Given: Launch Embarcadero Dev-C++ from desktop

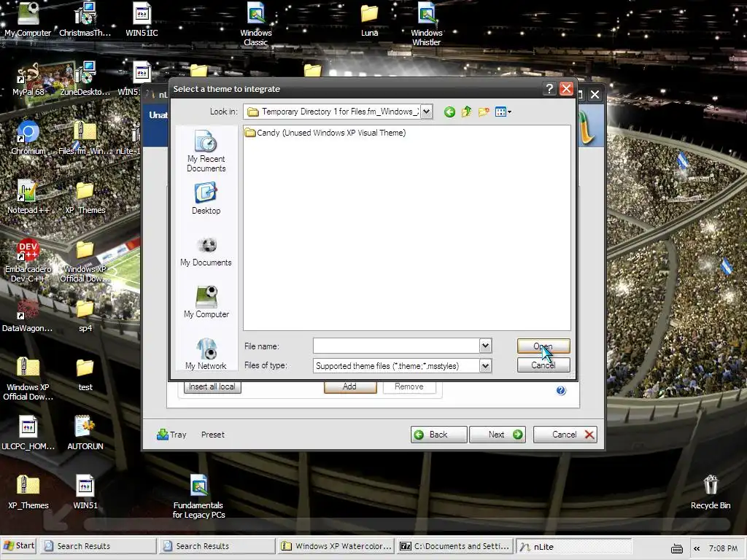Looking at the screenshot, I should 28,260.
